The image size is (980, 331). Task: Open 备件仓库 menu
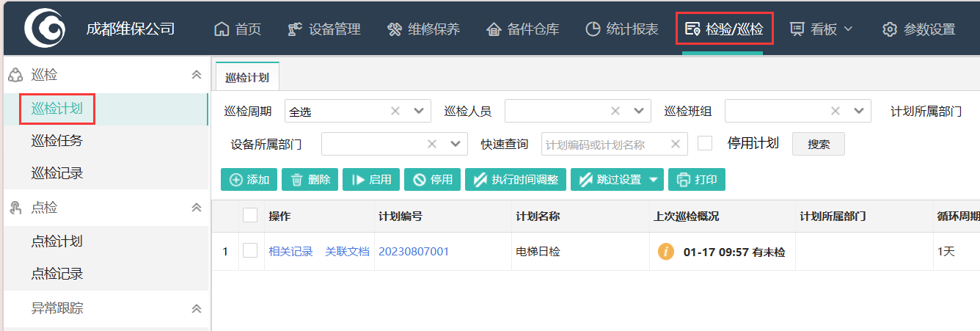click(x=522, y=29)
